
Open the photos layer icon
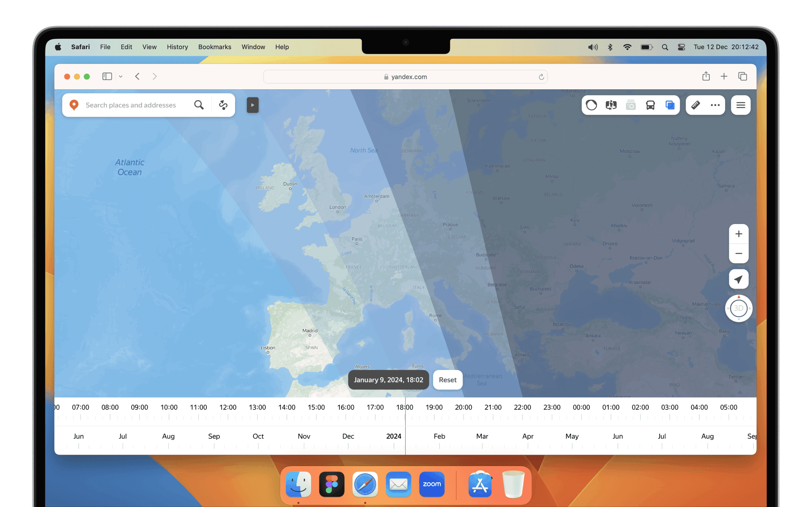coord(631,105)
